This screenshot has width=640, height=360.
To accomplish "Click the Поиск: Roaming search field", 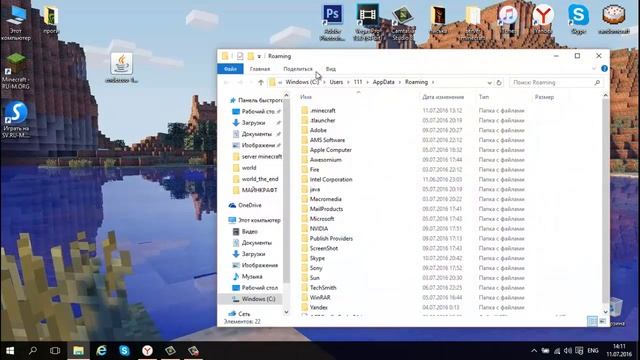I will click(x=556, y=82).
